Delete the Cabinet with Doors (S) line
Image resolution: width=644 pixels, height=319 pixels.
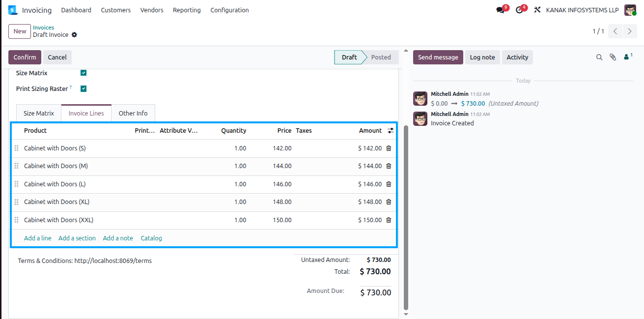tap(389, 148)
